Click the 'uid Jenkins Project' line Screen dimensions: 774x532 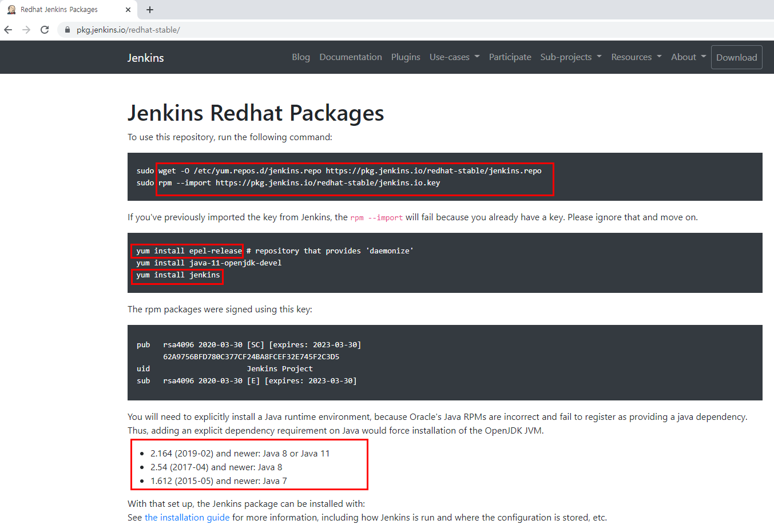click(225, 369)
